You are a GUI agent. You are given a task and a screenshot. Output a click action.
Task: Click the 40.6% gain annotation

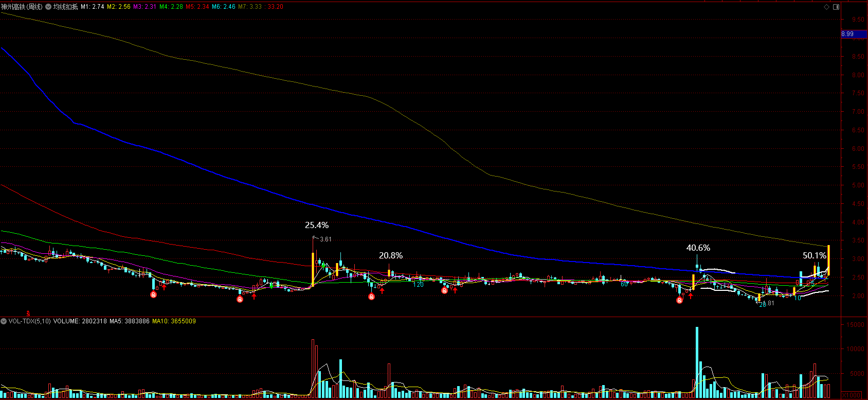pyautogui.click(x=698, y=248)
